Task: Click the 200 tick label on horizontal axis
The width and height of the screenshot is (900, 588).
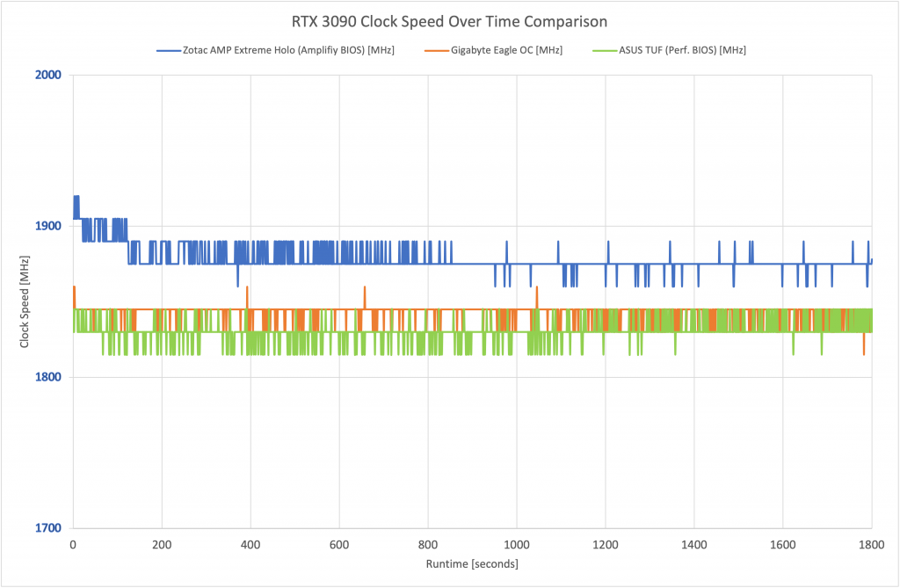Action: [162, 545]
